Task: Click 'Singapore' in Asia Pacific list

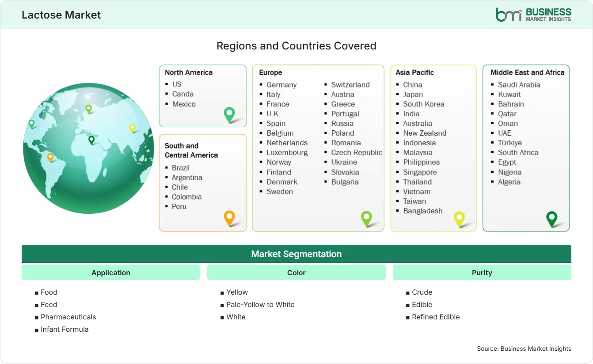Action: [x=420, y=172]
